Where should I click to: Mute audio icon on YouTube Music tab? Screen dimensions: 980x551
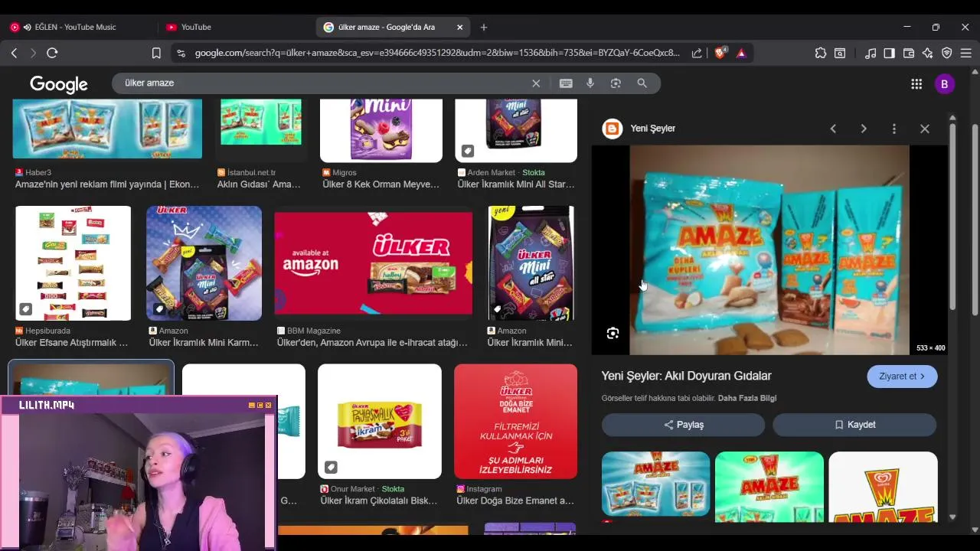[x=28, y=27]
